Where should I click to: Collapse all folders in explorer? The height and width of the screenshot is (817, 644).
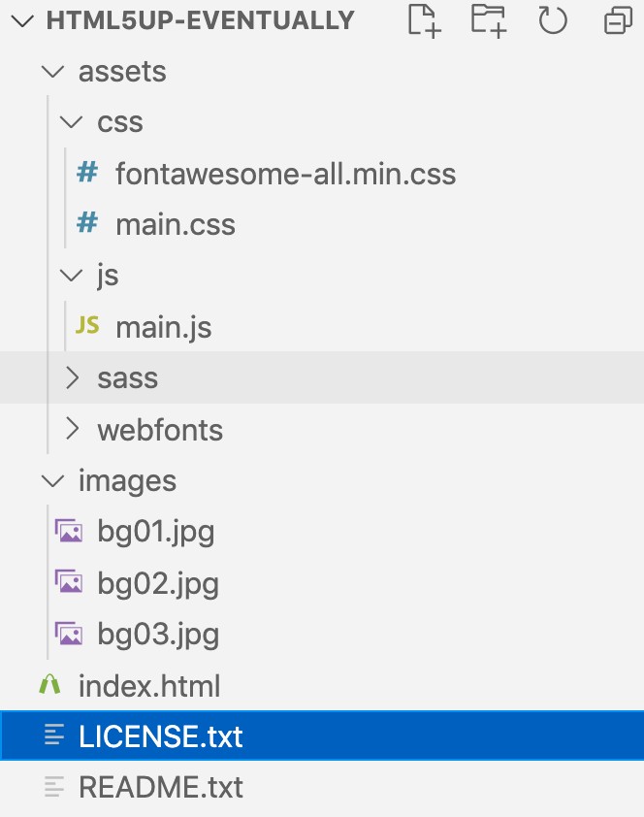(617, 20)
